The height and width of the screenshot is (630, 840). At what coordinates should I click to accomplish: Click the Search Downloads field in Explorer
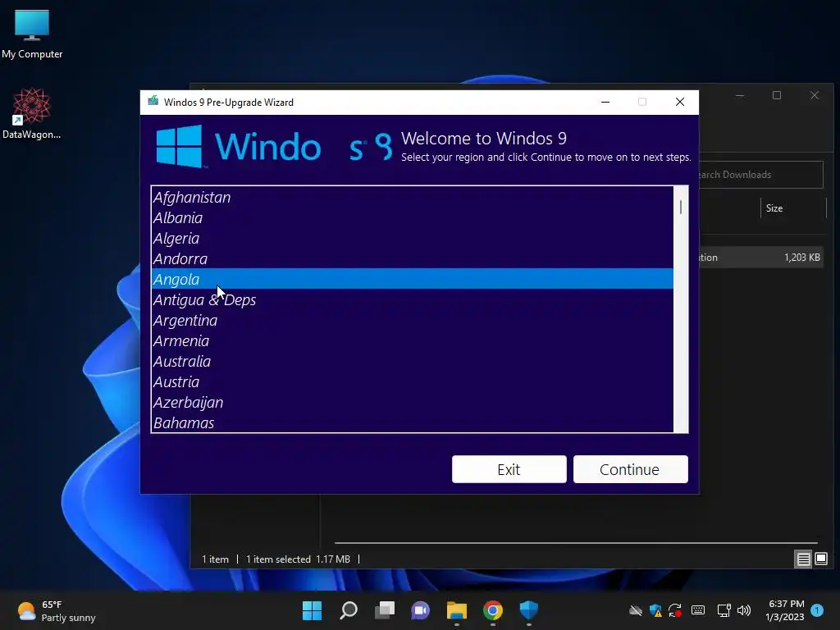(x=760, y=175)
